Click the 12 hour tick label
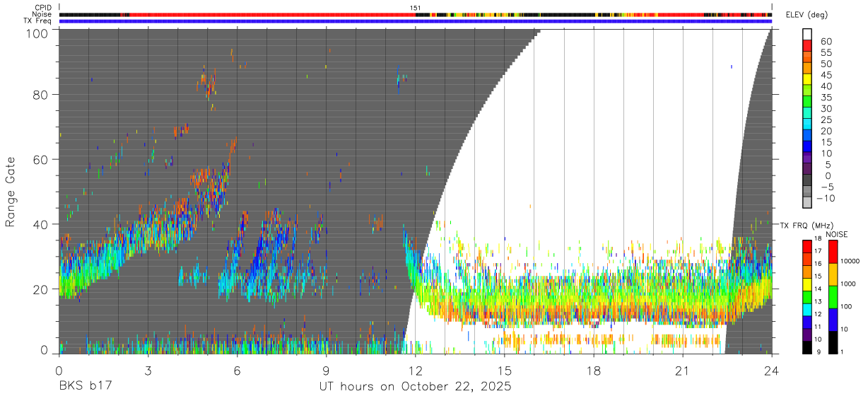 (x=416, y=371)
